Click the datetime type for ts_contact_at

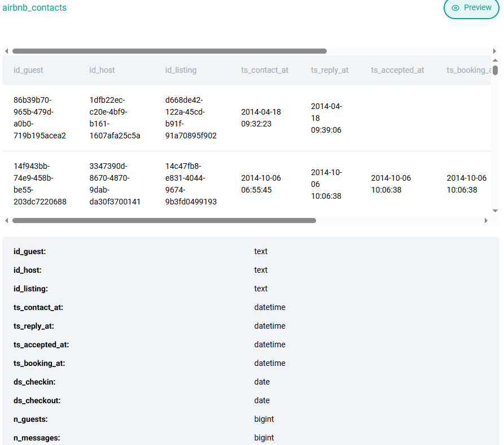[270, 307]
